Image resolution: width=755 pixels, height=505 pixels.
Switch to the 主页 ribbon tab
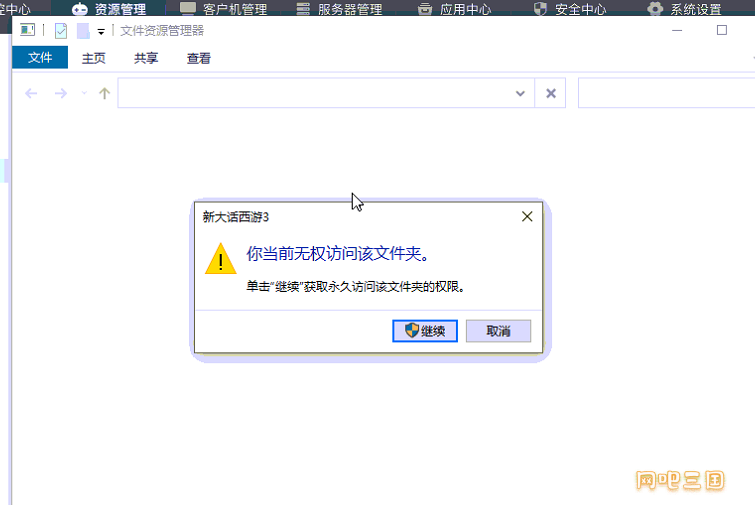click(x=93, y=58)
